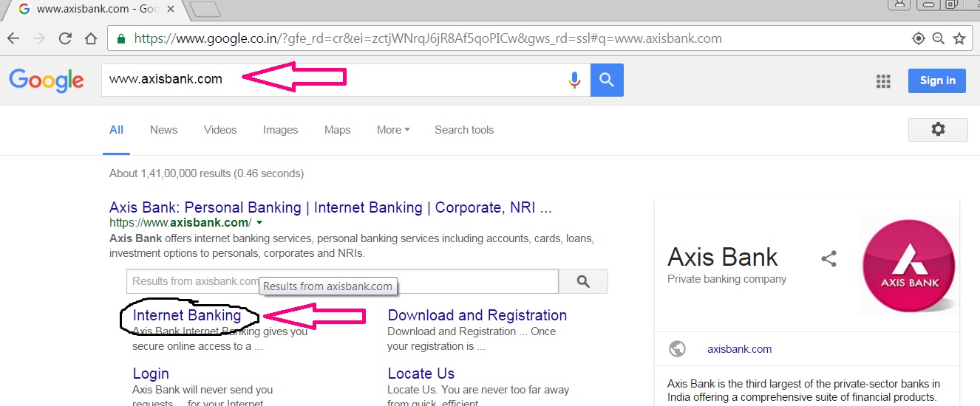Click the Axis Bank logo image
The width and height of the screenshot is (980, 406).
click(909, 266)
